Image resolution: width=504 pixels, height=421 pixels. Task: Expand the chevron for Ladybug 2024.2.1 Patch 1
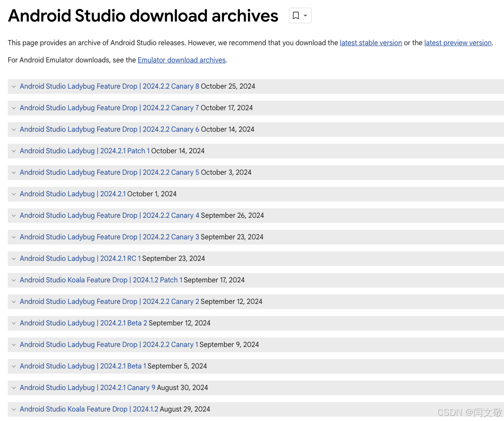13,151
